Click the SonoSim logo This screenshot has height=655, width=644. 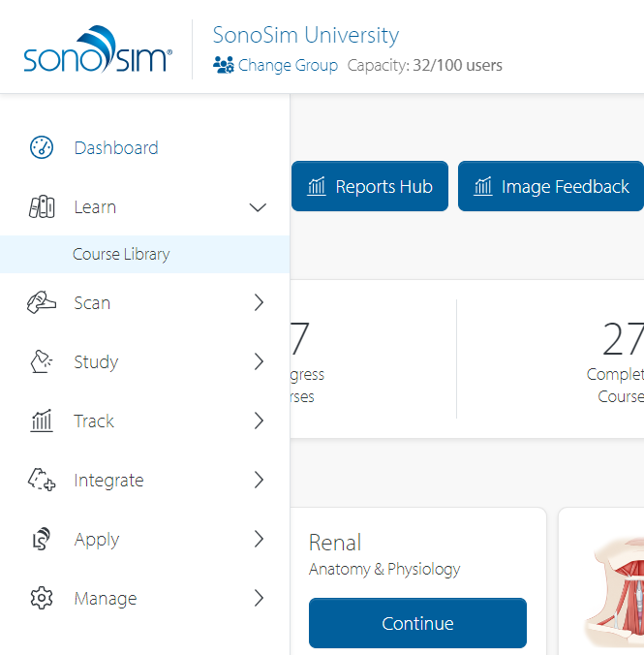pyautogui.click(x=97, y=50)
